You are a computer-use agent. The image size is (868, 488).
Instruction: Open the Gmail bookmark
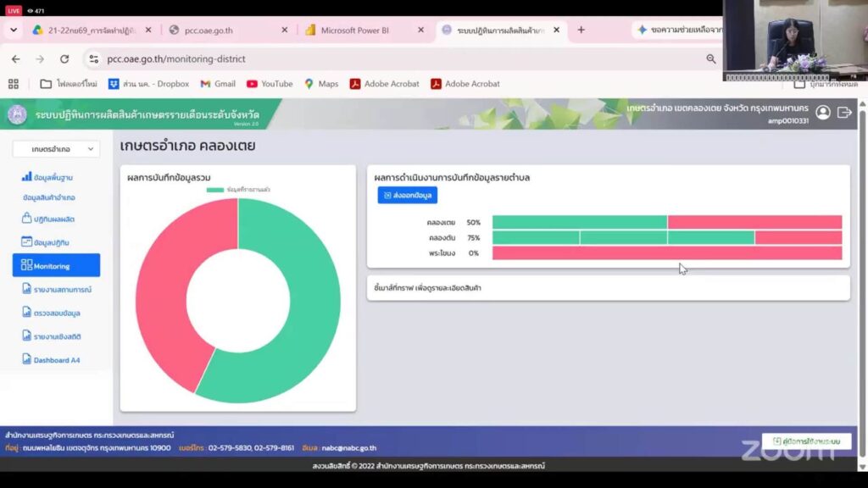pyautogui.click(x=218, y=84)
